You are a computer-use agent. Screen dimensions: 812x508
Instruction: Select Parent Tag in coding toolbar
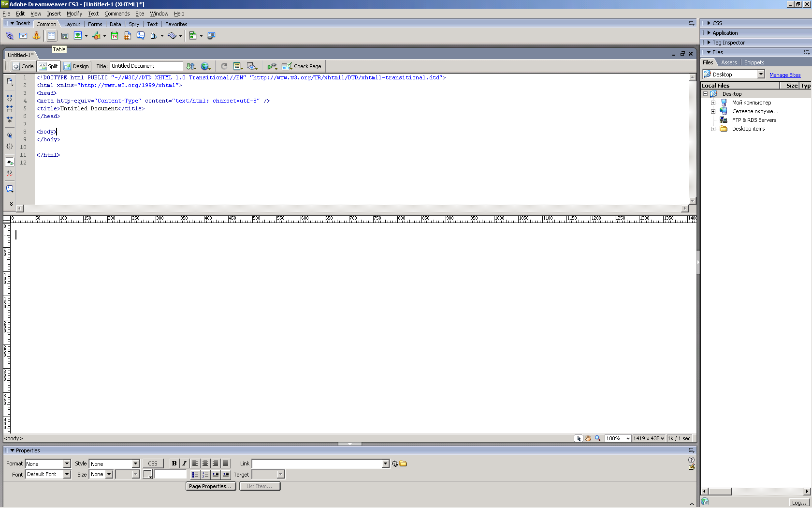(10, 135)
